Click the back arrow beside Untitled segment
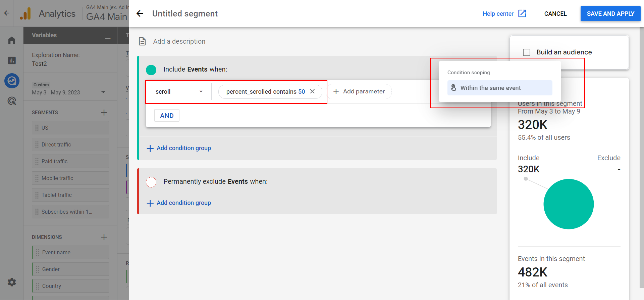 coord(140,13)
